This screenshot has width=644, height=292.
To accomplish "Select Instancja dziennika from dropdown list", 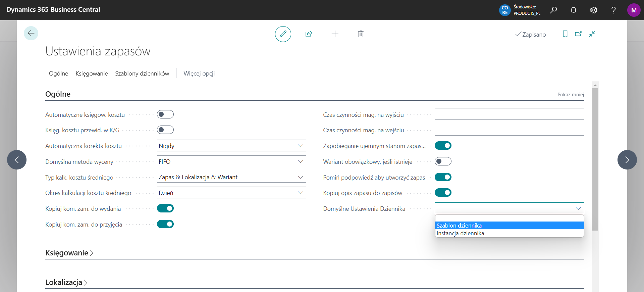I will click(x=460, y=233).
